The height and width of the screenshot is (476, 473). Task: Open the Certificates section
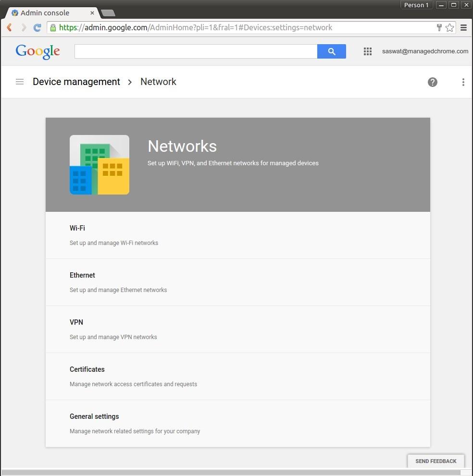(87, 369)
